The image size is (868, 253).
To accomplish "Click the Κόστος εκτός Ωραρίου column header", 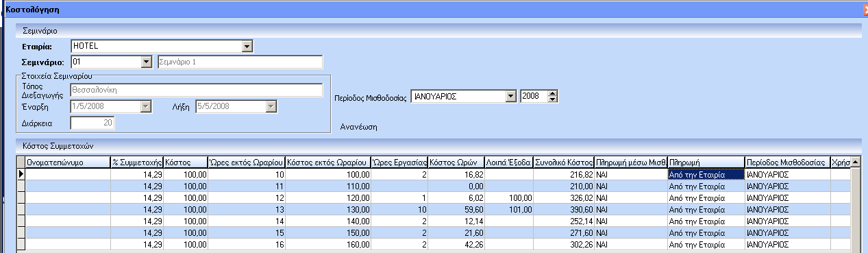I will [327, 163].
